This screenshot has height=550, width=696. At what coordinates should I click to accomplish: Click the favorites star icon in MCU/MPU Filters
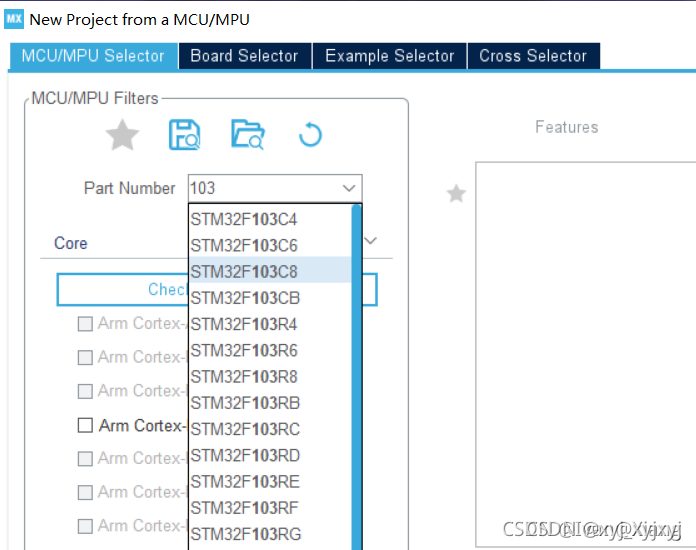click(122, 135)
